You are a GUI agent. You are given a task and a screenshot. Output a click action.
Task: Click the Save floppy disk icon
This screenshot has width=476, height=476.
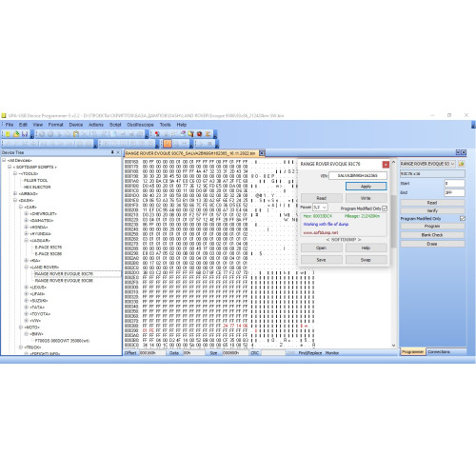point(25,134)
